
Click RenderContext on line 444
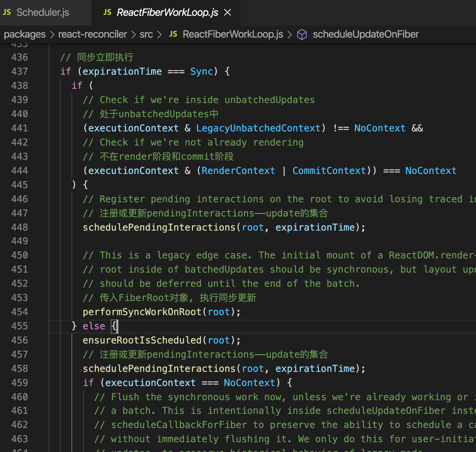click(x=238, y=171)
